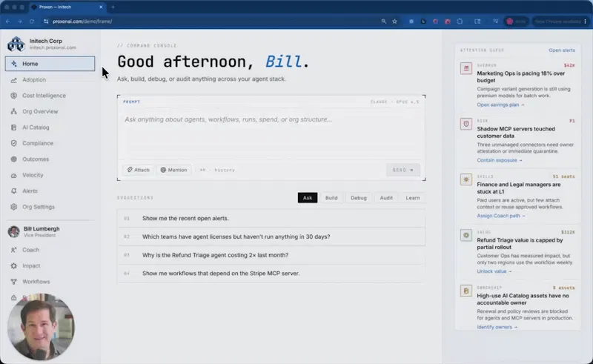Image resolution: width=593 pixels, height=364 pixels.
Task: Switch to the Audit suggestions tab
Action: coord(386,198)
